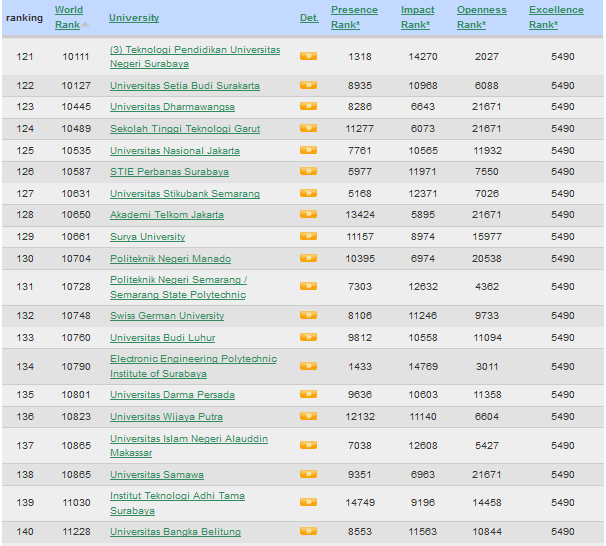Open details icon for Electronic Engineering Polytechnic Institute

coord(308,366)
